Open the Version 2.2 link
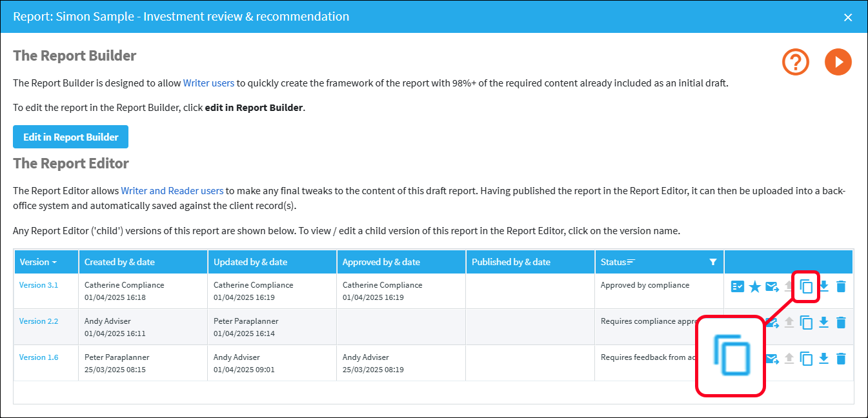The image size is (868, 418). (x=39, y=321)
